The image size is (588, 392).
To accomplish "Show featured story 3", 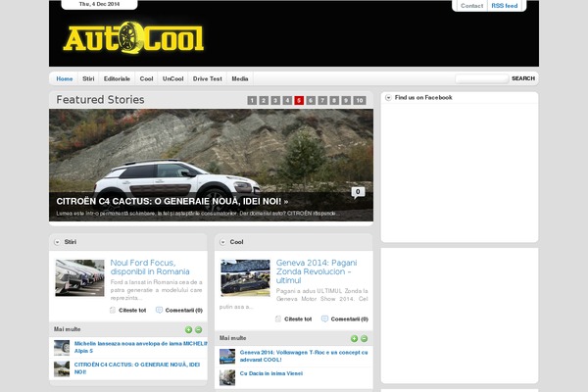I will 275,100.
